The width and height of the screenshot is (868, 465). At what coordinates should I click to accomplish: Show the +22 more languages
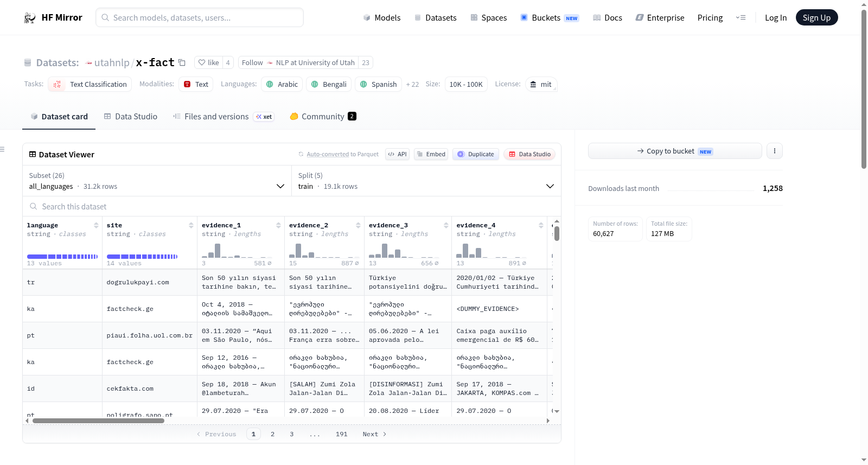pyautogui.click(x=412, y=84)
